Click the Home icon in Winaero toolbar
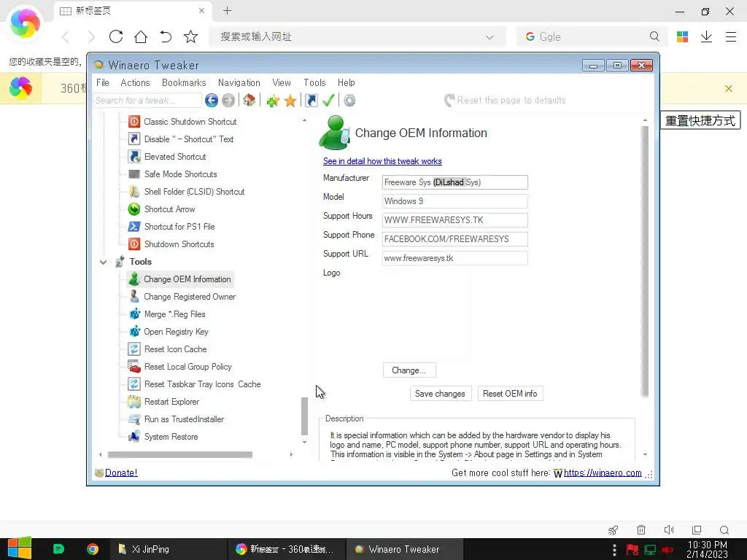This screenshot has height=560, width=747. coord(249,101)
